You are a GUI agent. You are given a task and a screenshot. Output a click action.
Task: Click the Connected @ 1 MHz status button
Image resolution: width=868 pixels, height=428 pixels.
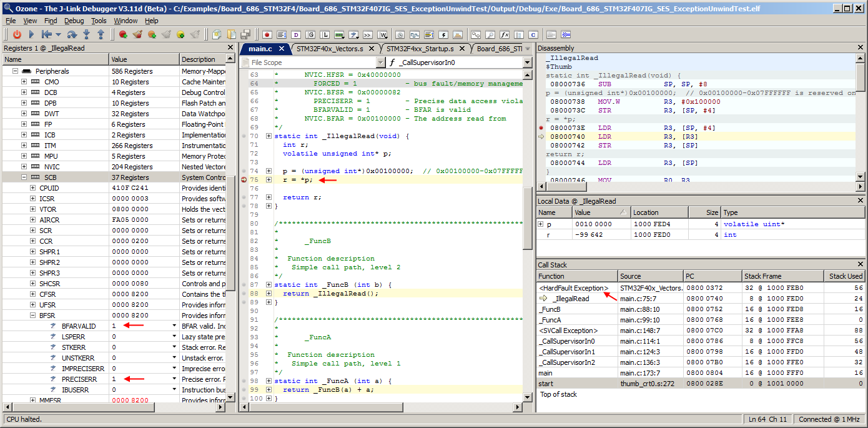(831, 419)
